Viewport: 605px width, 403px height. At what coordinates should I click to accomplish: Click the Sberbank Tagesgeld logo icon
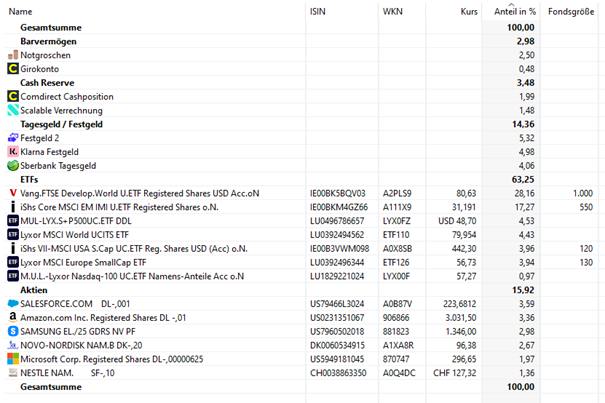[13, 166]
